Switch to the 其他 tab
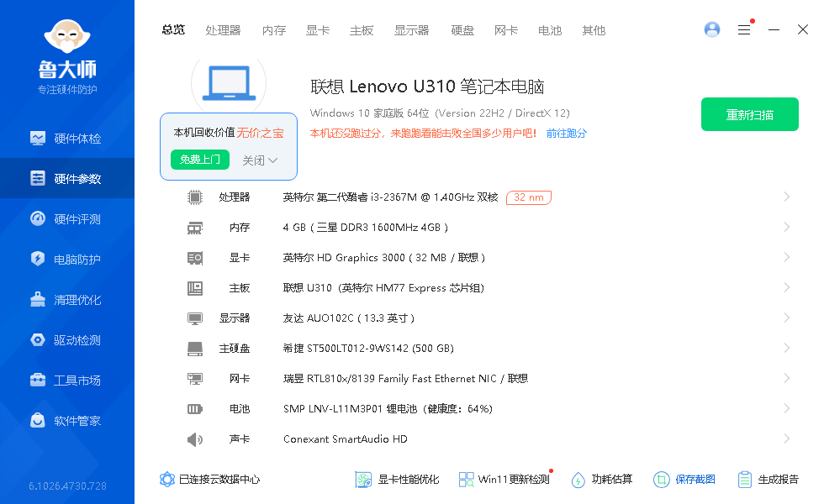This screenshot has width=824, height=504. point(594,30)
